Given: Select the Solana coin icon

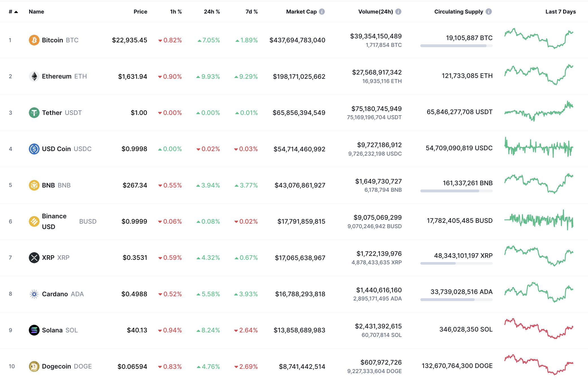Looking at the screenshot, I should (x=34, y=330).
